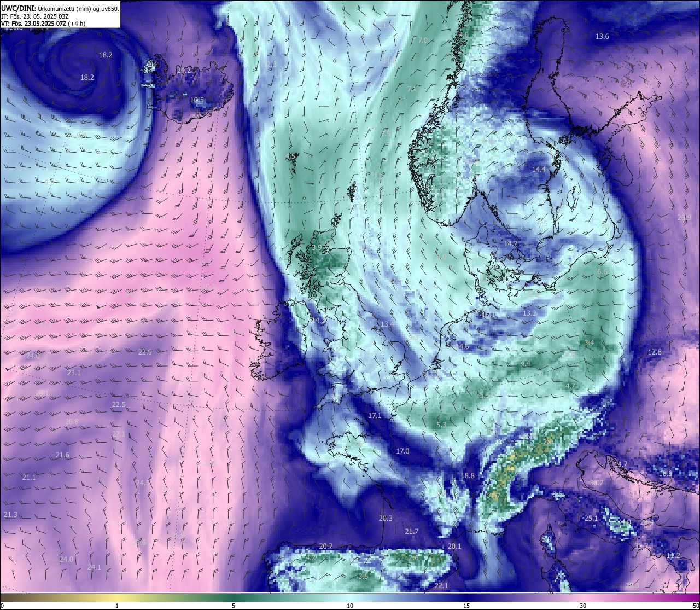Click the UWC/DINI Úrkomumætti title text
The width and height of the screenshot is (700, 610).
pyautogui.click(x=60, y=8)
